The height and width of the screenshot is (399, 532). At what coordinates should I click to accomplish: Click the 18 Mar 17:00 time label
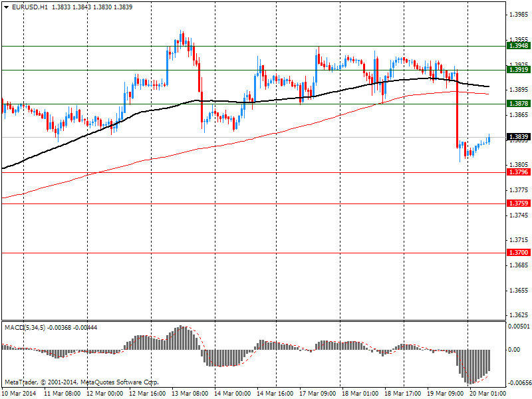[x=403, y=394]
